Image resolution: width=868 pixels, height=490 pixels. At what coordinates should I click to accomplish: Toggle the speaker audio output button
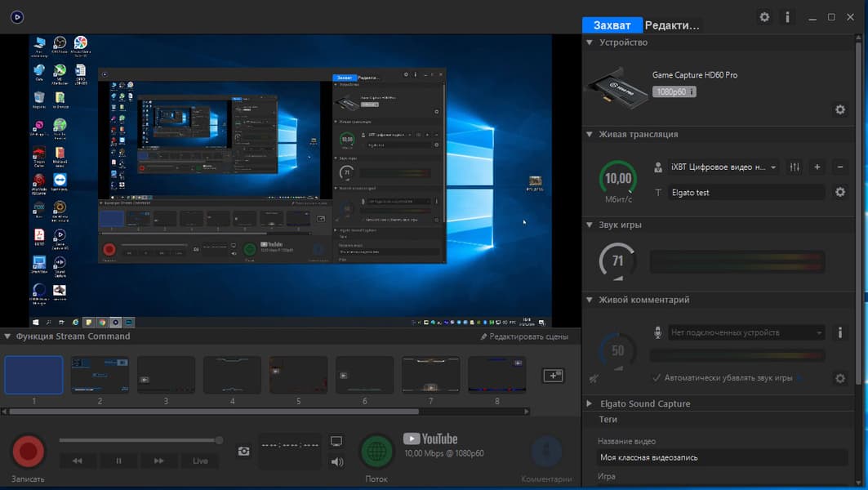[336, 462]
